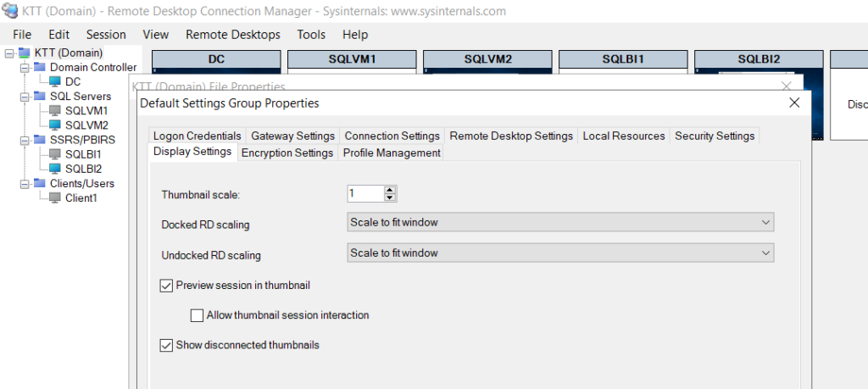The height and width of the screenshot is (389, 868).
Task: Switch to Logon Credentials tab
Action: [197, 136]
